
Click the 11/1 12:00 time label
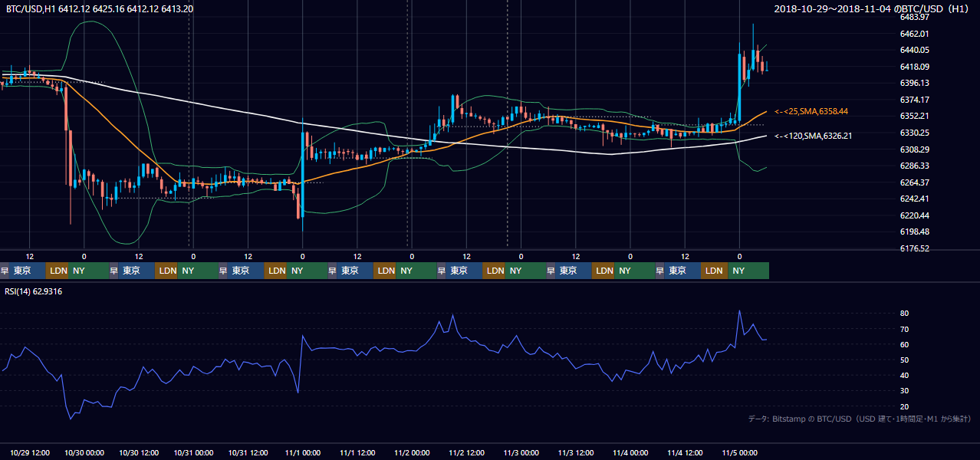point(357,452)
